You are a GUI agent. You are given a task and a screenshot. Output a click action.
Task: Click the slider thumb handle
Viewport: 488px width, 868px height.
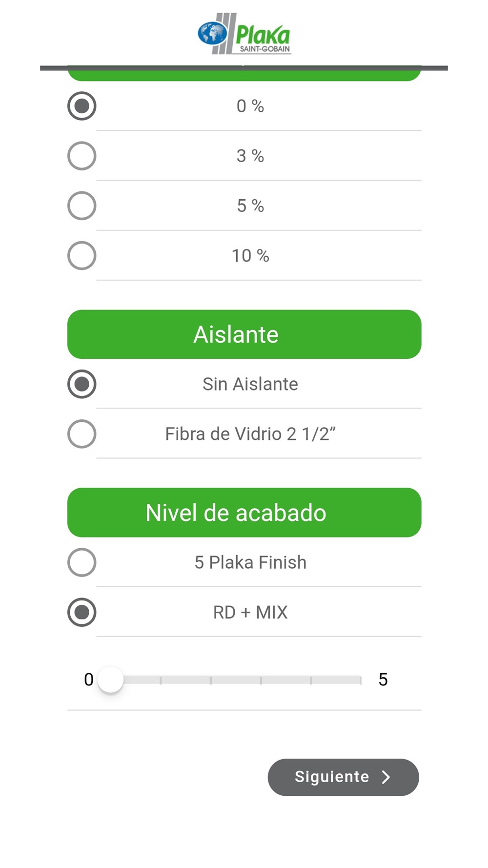tap(111, 680)
